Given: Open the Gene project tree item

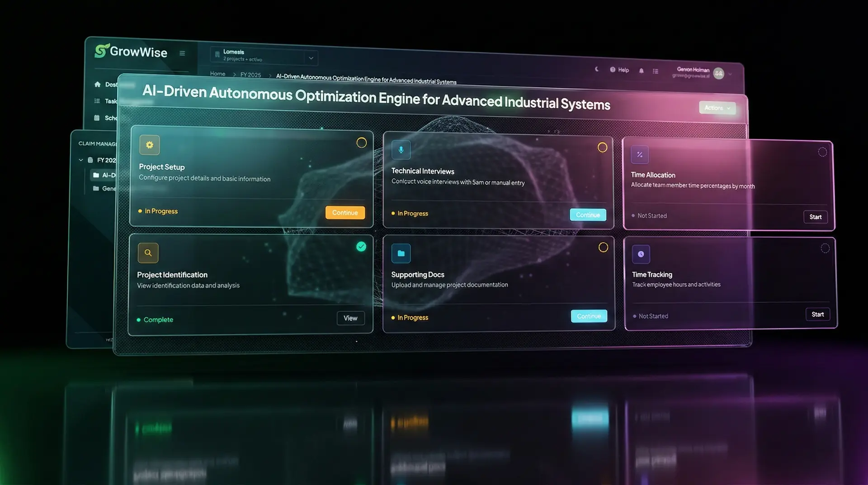Looking at the screenshot, I should click(104, 188).
